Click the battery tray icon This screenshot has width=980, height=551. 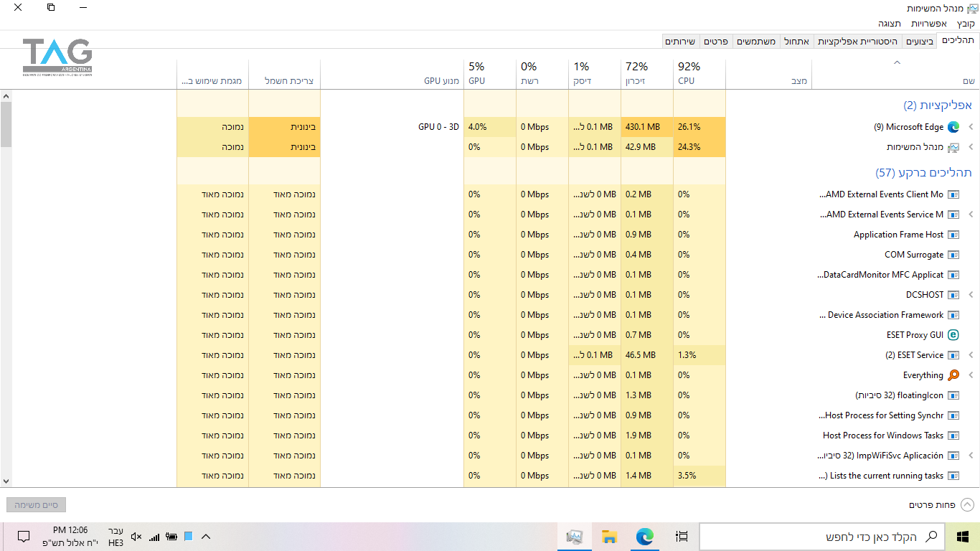pos(171,537)
